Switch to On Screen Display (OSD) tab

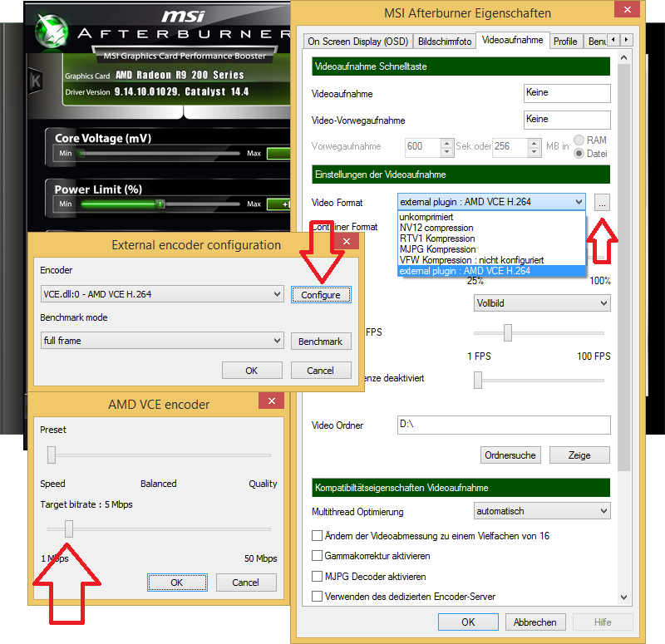358,41
